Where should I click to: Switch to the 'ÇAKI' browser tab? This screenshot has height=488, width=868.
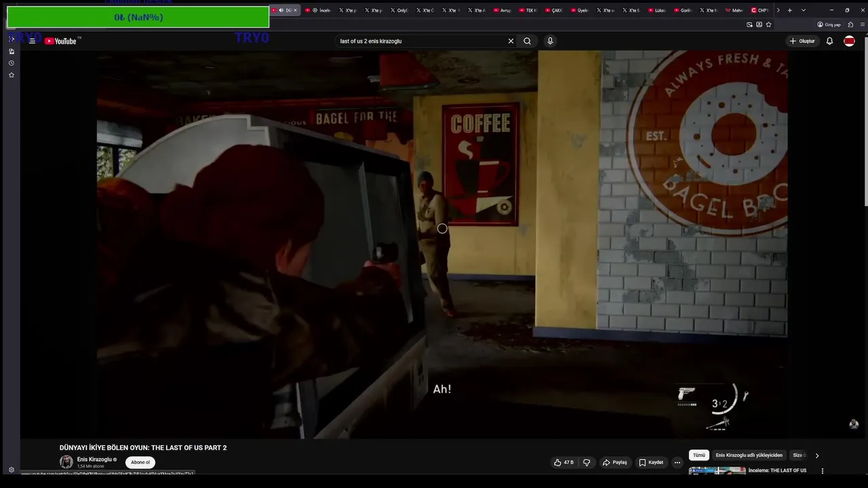(555, 10)
